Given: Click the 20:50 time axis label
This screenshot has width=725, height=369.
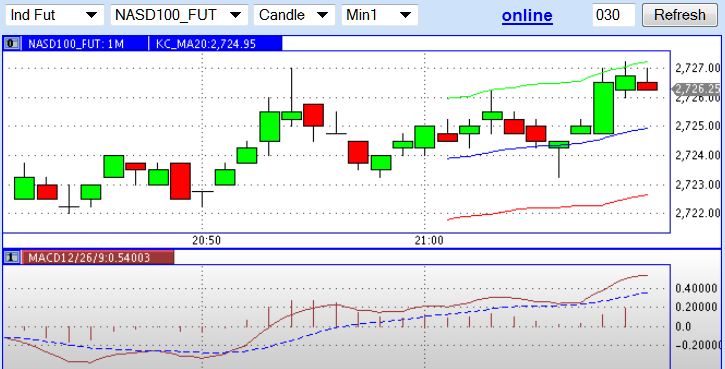Looking at the screenshot, I should click(206, 240).
